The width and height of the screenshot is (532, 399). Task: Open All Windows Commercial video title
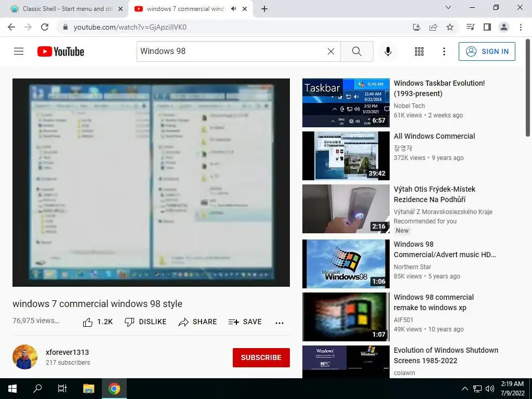434,136
